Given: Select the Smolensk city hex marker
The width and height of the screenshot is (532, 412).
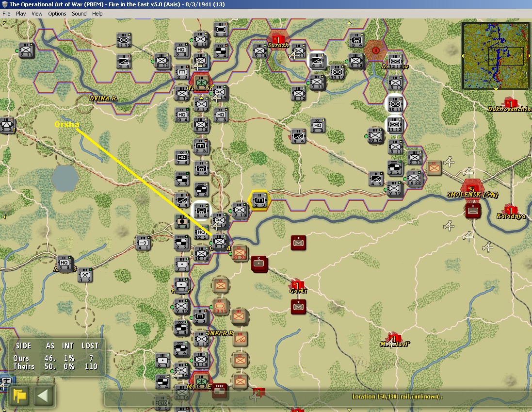Looking at the screenshot, I should coord(473,189).
